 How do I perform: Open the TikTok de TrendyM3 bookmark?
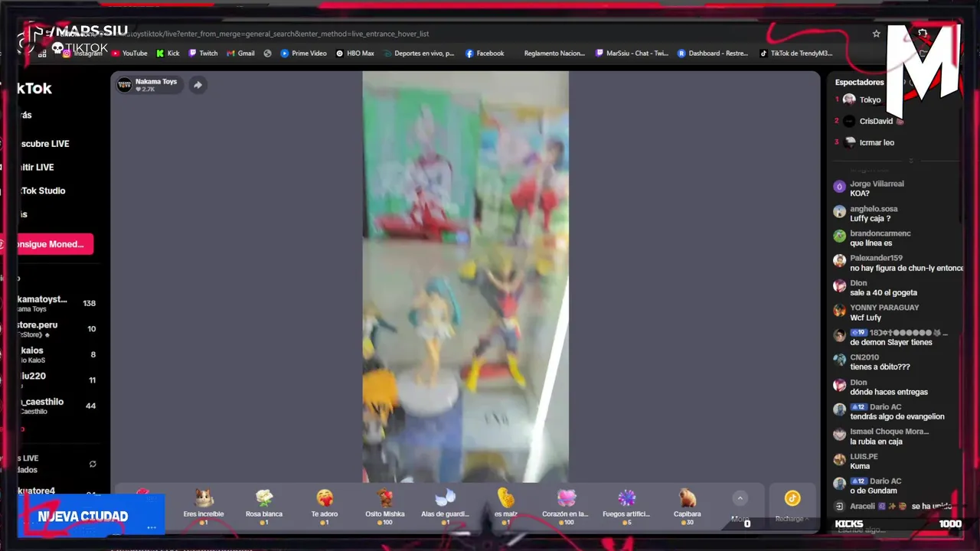pos(796,54)
